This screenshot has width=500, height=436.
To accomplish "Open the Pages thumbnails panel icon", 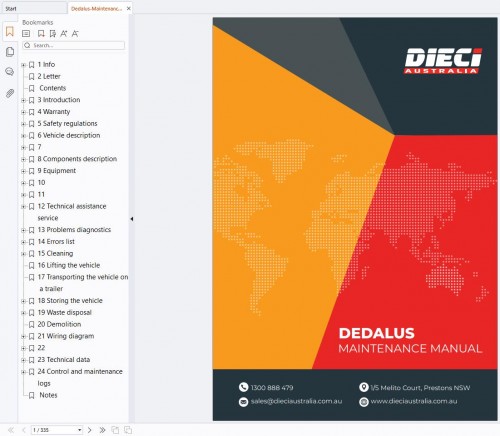I will coord(10,52).
